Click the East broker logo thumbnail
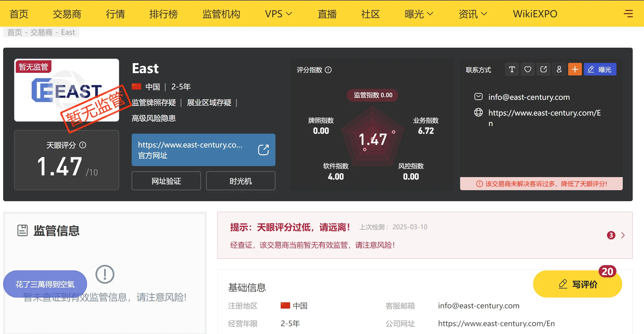Image resolution: width=644 pixels, height=334 pixels. coord(67,90)
